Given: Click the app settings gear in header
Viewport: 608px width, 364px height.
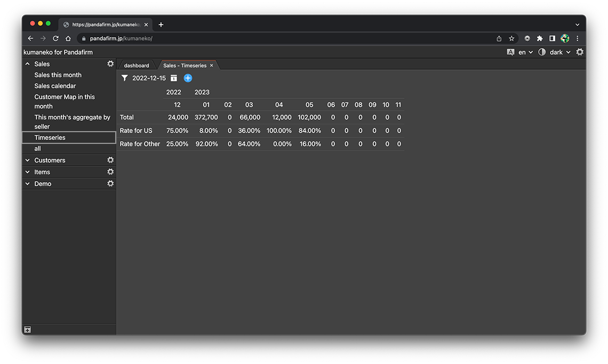Looking at the screenshot, I should point(580,52).
